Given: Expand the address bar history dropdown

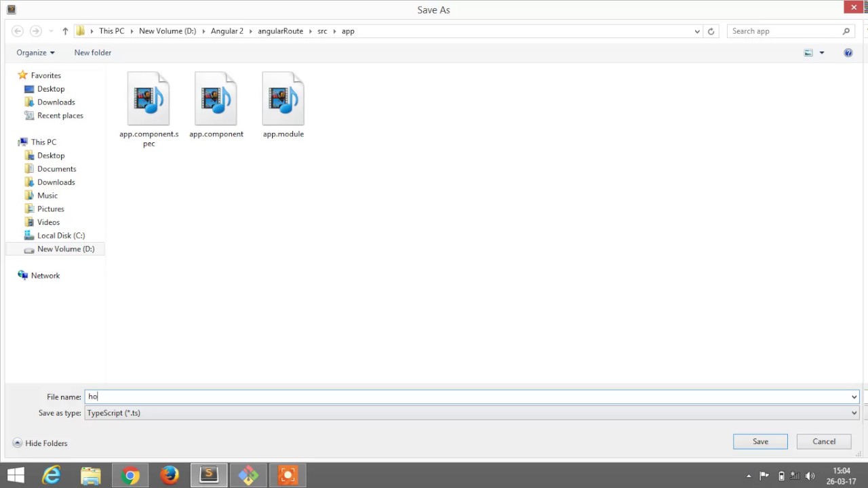Looking at the screenshot, I should pyautogui.click(x=697, y=31).
